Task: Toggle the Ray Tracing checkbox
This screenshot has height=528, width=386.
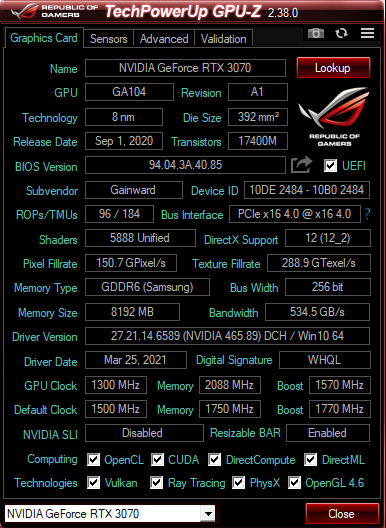Action: click(x=156, y=483)
